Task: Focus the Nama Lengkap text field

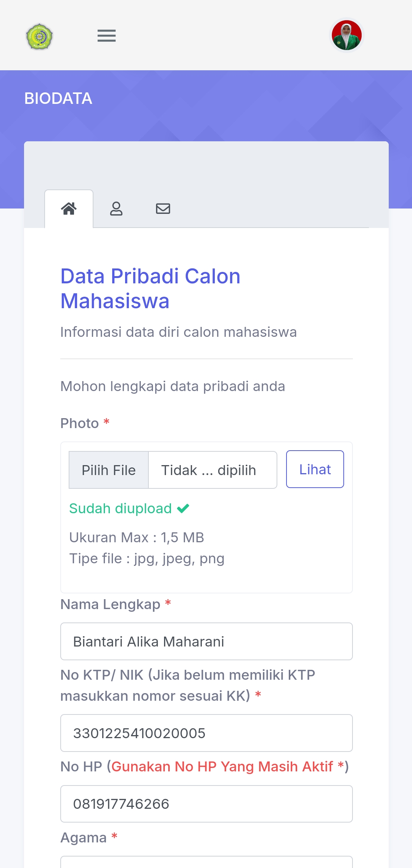Action: 206,642
